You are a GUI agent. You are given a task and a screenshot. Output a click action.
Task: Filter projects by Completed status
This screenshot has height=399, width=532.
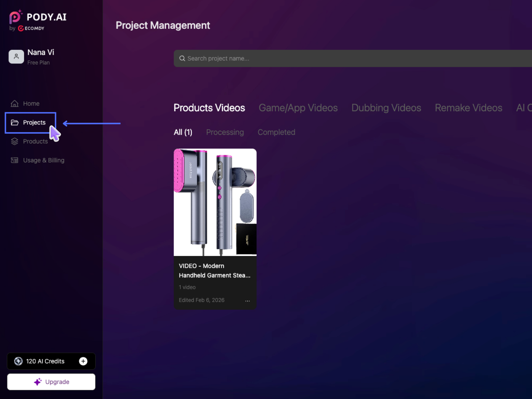pyautogui.click(x=276, y=132)
